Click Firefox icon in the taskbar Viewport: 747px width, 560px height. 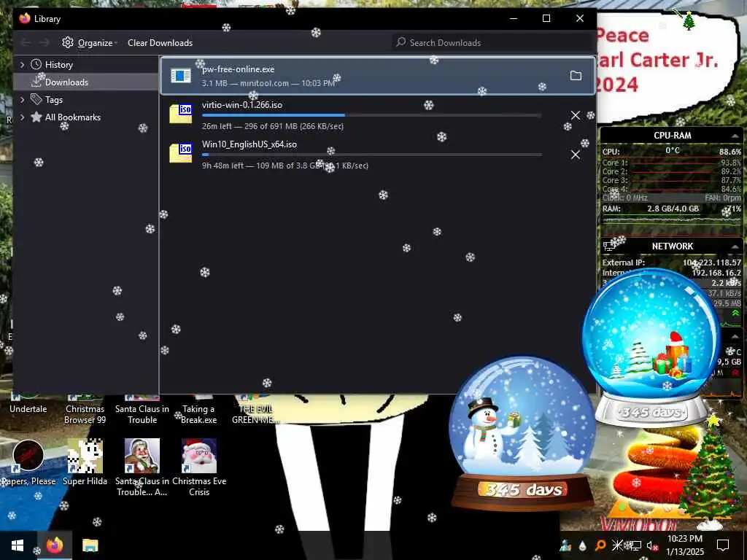tap(54, 545)
